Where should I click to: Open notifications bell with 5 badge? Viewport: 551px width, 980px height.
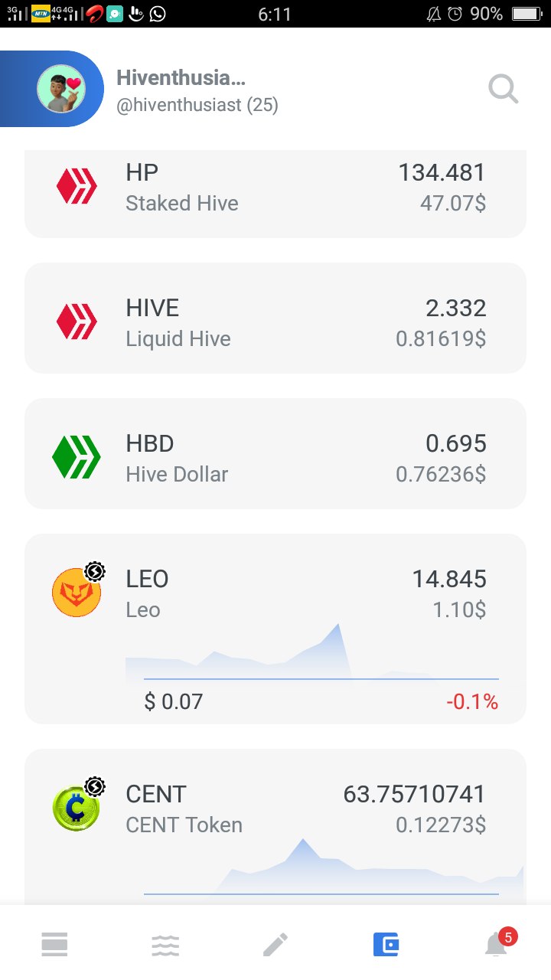(x=497, y=944)
